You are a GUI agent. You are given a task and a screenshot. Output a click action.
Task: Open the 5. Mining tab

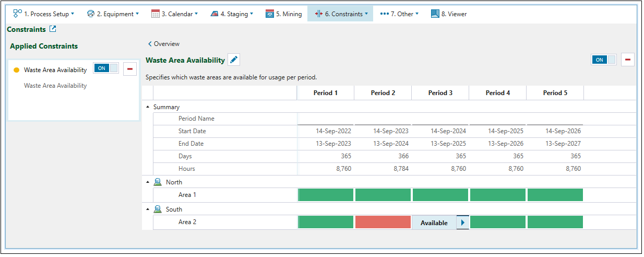click(284, 14)
